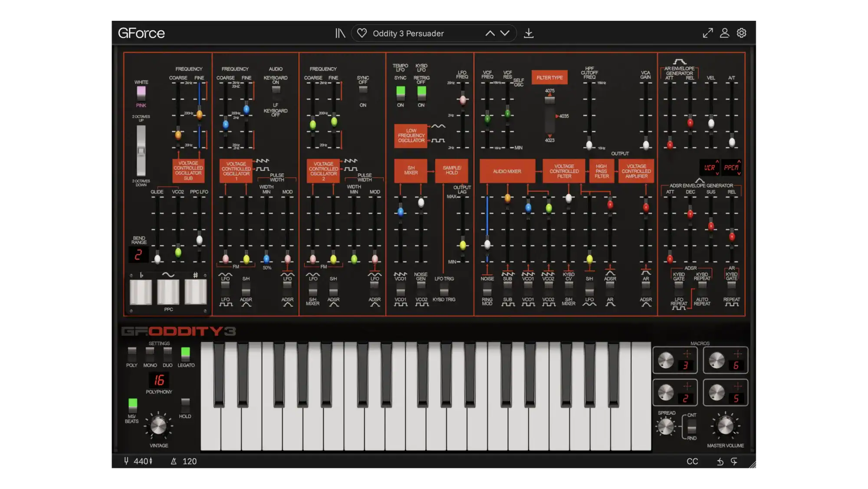The height and width of the screenshot is (489, 868).
Task: Click the CC button in the status bar
Action: coord(692,461)
